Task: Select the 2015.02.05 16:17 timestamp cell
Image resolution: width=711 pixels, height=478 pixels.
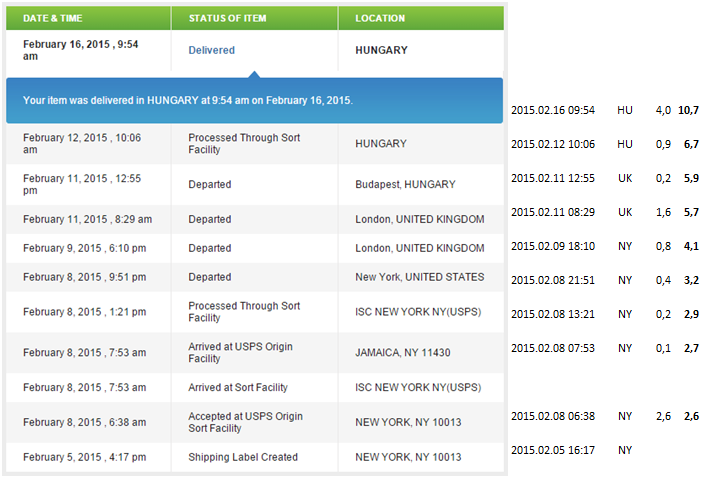Action: click(x=553, y=450)
